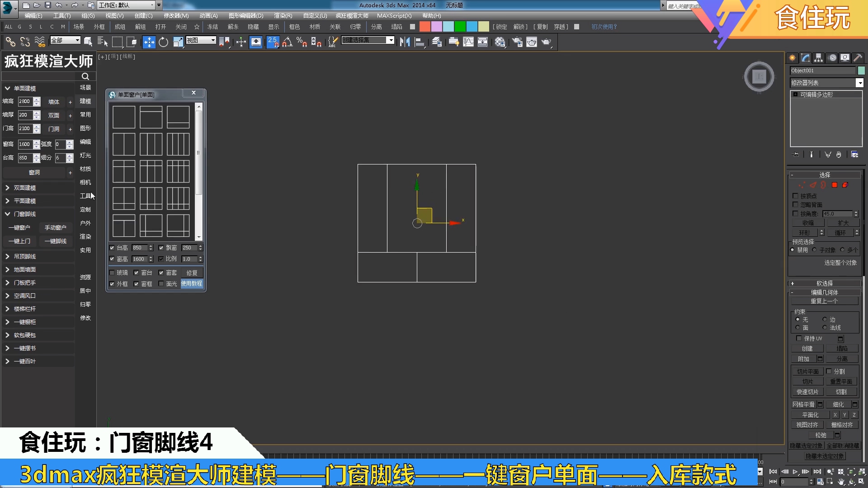Toggle the angle snap icon
This screenshot has width=868, height=488.
[288, 42]
